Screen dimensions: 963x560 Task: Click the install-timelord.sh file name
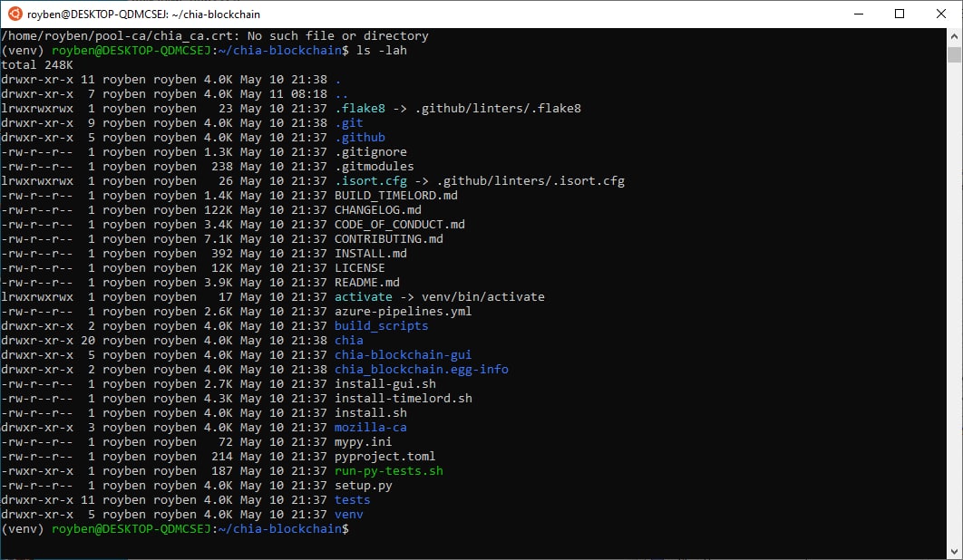403,399
